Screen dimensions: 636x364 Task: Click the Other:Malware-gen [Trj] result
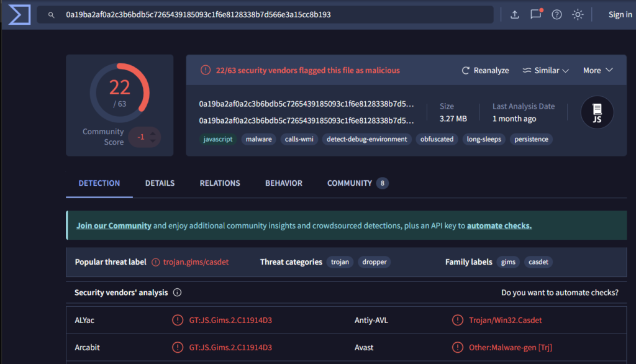[x=511, y=347]
